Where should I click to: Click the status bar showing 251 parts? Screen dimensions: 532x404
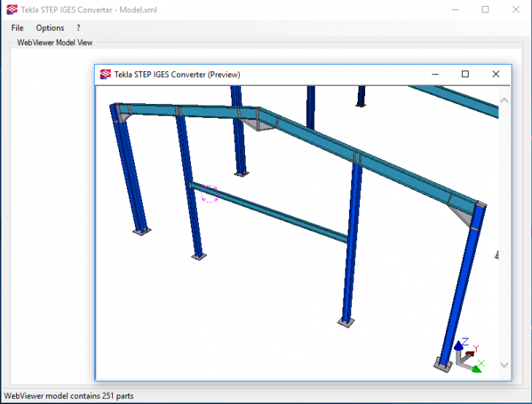click(x=69, y=396)
